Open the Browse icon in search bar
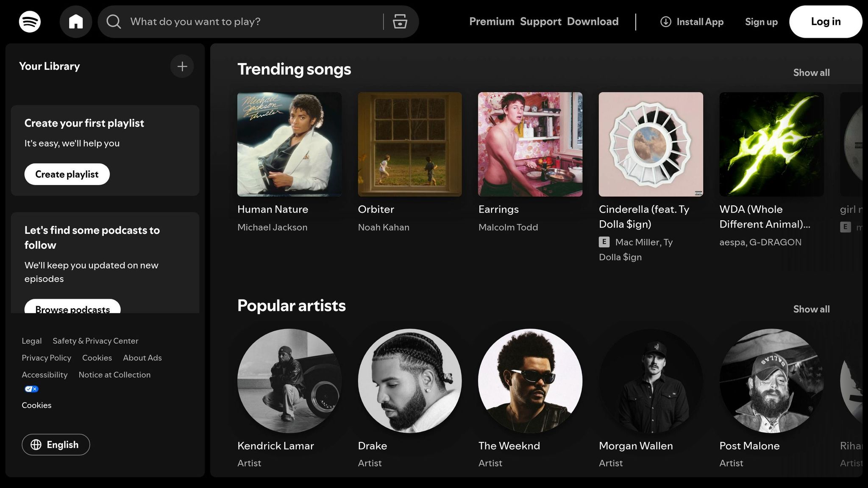 (400, 22)
